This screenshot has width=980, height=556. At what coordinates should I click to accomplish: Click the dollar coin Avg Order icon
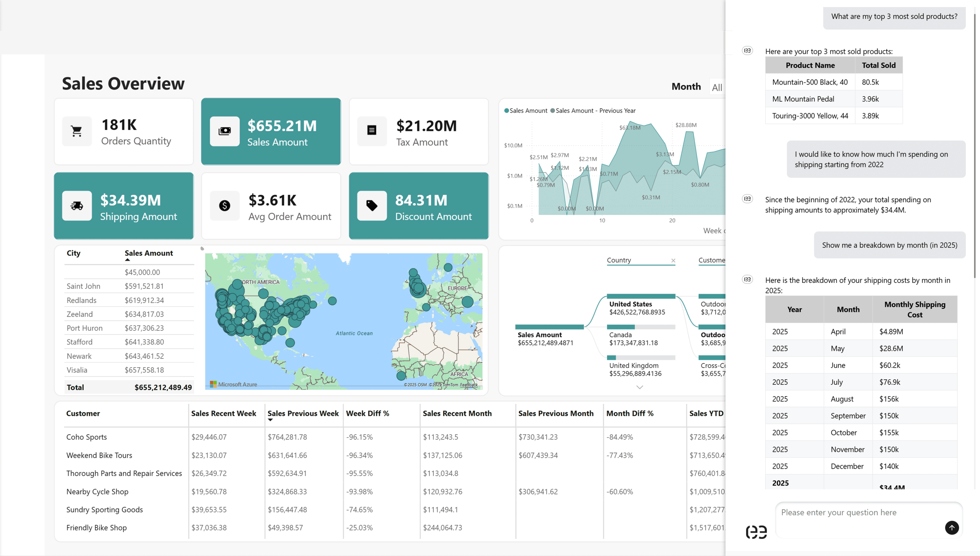(225, 206)
